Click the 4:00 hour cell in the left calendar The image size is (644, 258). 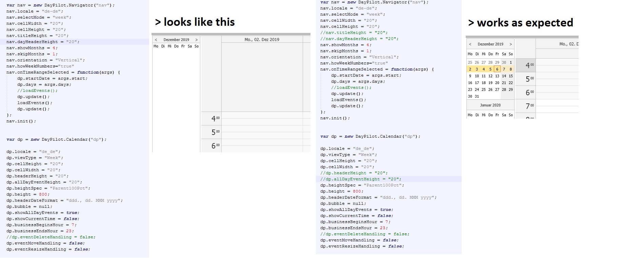[212, 118]
